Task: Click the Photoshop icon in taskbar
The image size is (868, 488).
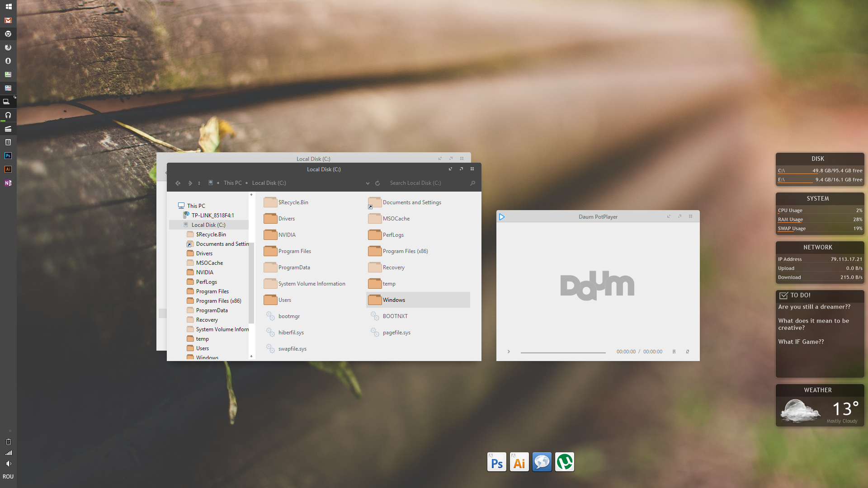Action: (x=496, y=462)
